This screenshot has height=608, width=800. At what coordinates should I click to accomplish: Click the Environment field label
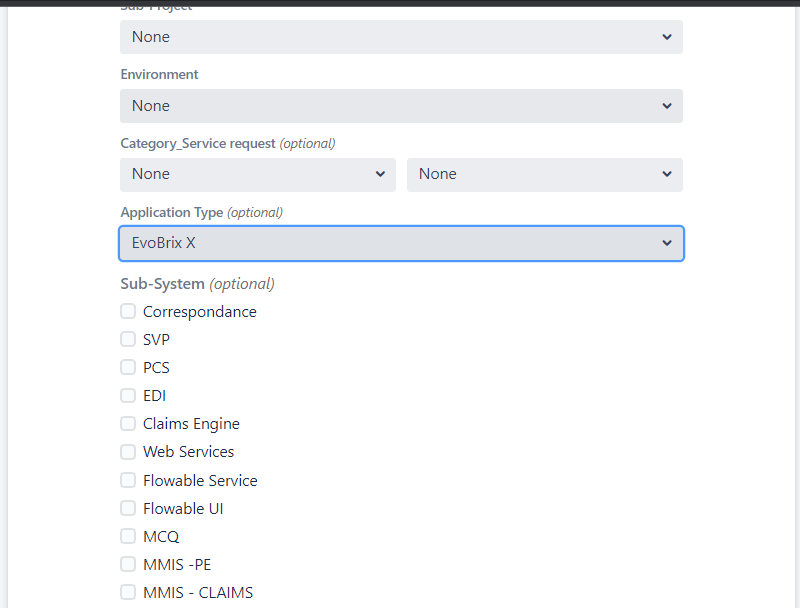pos(159,74)
